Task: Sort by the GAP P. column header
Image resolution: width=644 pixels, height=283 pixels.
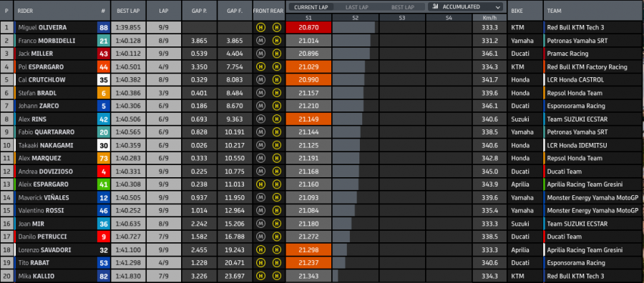Action: tap(199, 11)
